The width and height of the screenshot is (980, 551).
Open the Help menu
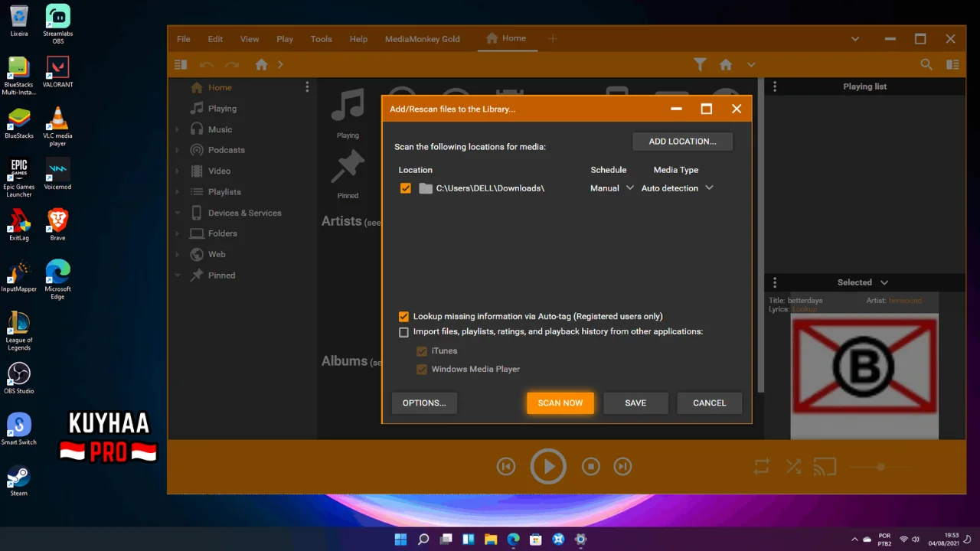[x=358, y=39]
